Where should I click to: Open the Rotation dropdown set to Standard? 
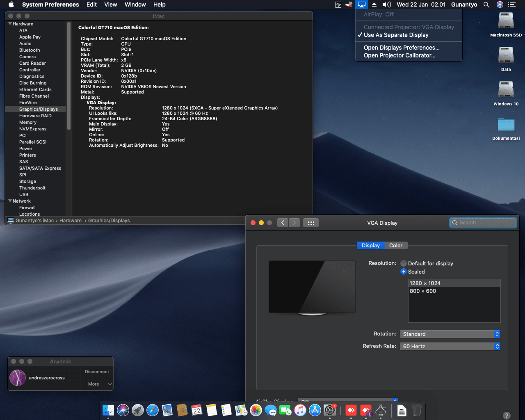(450, 334)
